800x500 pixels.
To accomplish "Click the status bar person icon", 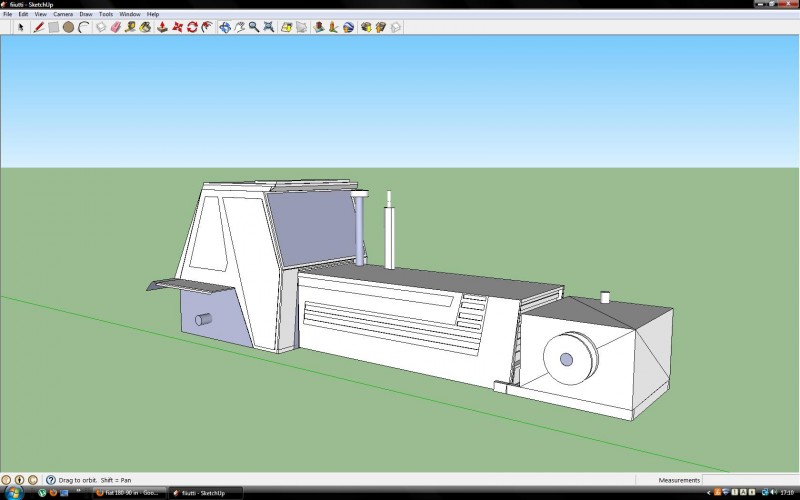I will pyautogui.click(x=19, y=480).
